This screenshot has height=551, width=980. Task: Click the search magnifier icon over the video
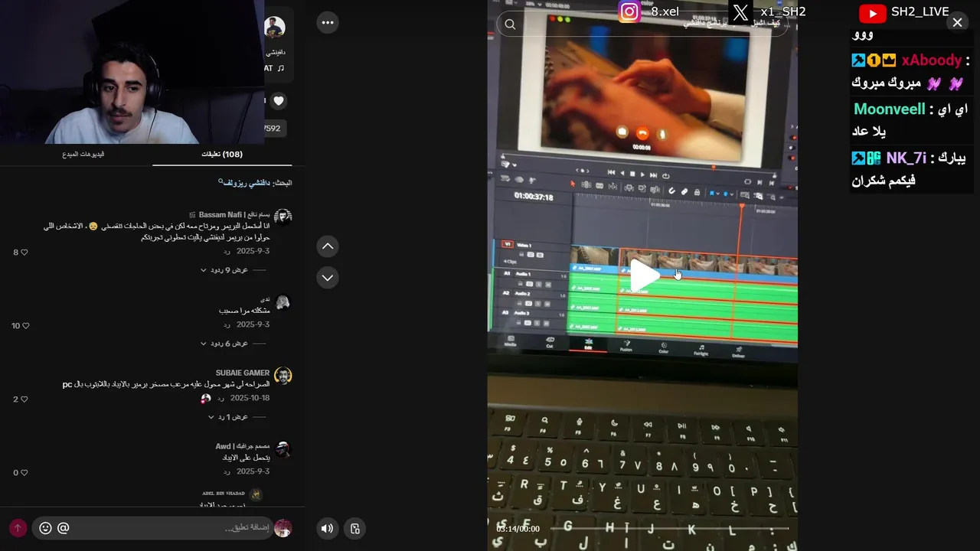coord(510,24)
